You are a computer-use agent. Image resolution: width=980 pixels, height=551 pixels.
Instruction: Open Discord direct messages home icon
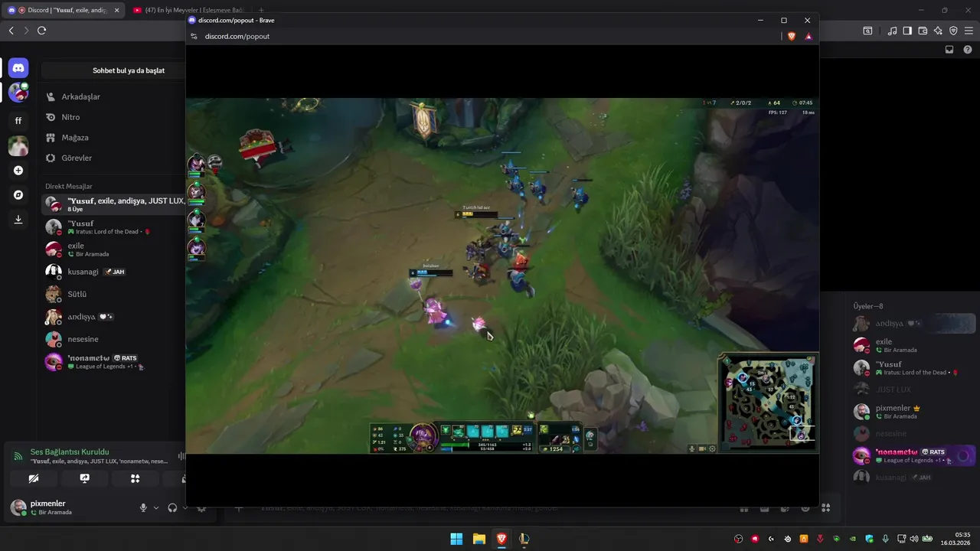(18, 68)
